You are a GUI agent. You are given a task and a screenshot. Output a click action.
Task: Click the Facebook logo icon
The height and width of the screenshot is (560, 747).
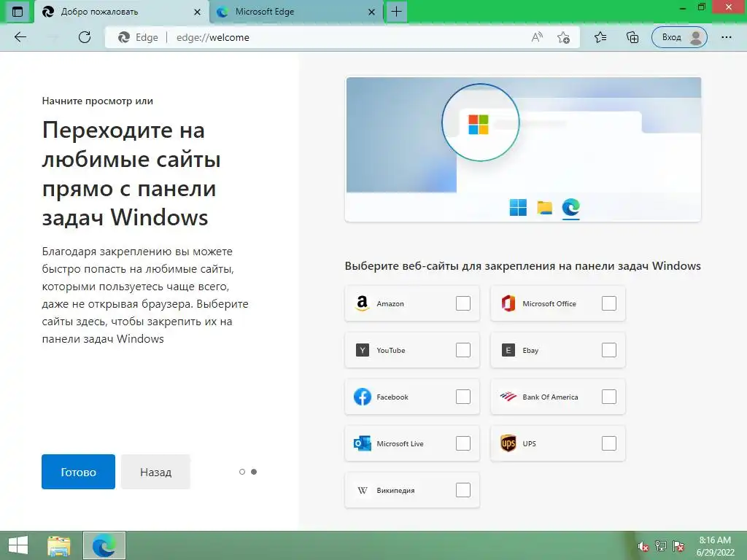363,397
